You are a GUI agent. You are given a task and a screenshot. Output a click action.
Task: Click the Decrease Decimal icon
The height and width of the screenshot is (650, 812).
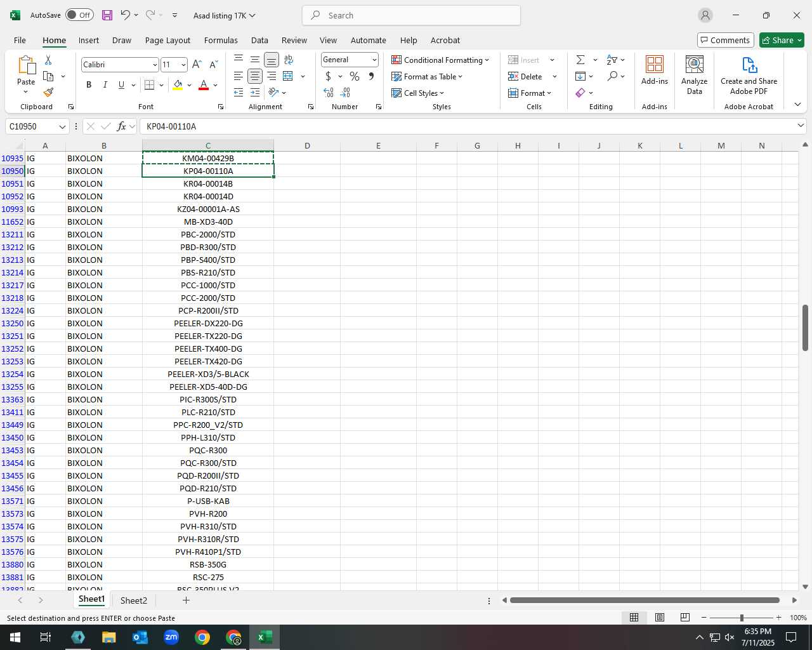(x=345, y=93)
